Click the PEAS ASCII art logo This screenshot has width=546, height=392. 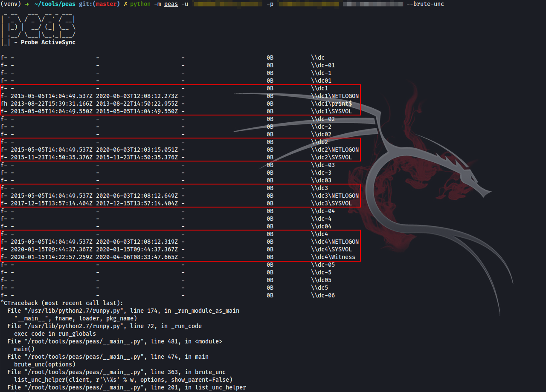tap(38, 26)
